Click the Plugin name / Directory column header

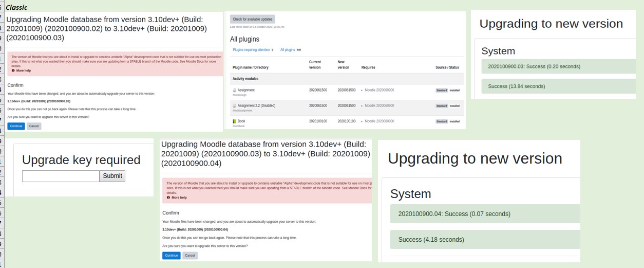[x=251, y=67]
